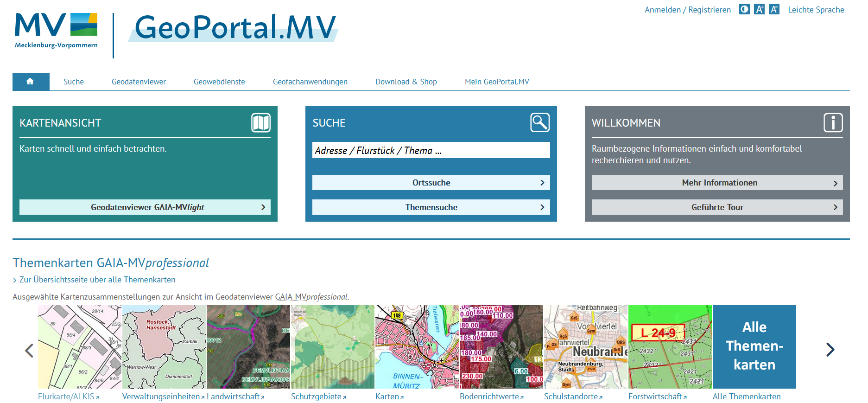Click the Karten link below thumbnail
The width and height of the screenshot is (868, 403).
click(389, 397)
